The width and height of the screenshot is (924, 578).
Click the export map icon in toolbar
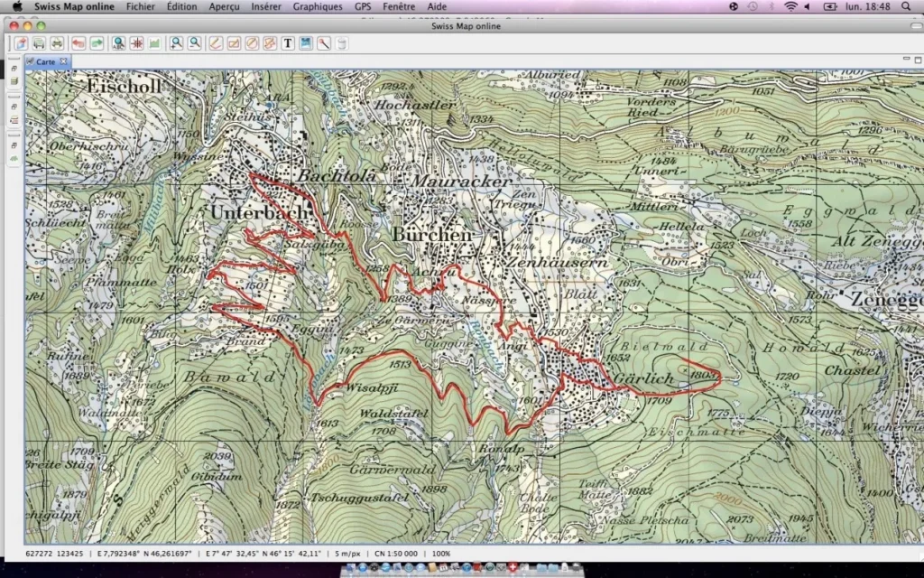[22, 43]
